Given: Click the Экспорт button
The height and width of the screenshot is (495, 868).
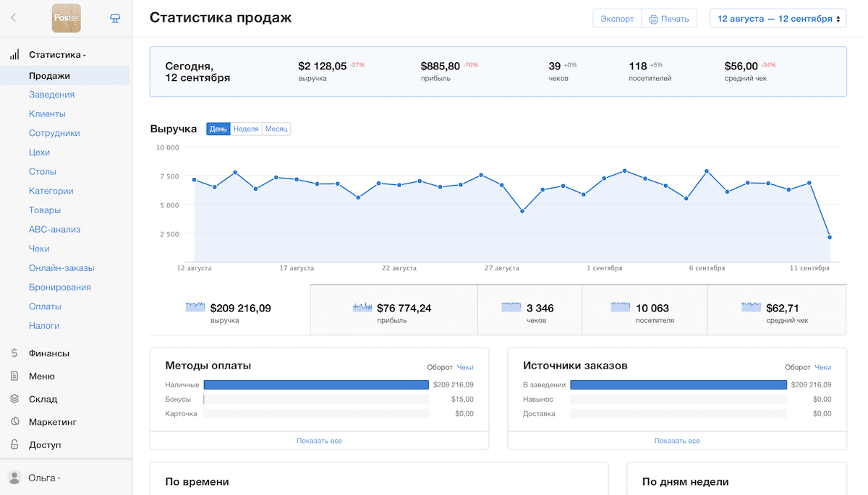Looking at the screenshot, I should pos(617,19).
